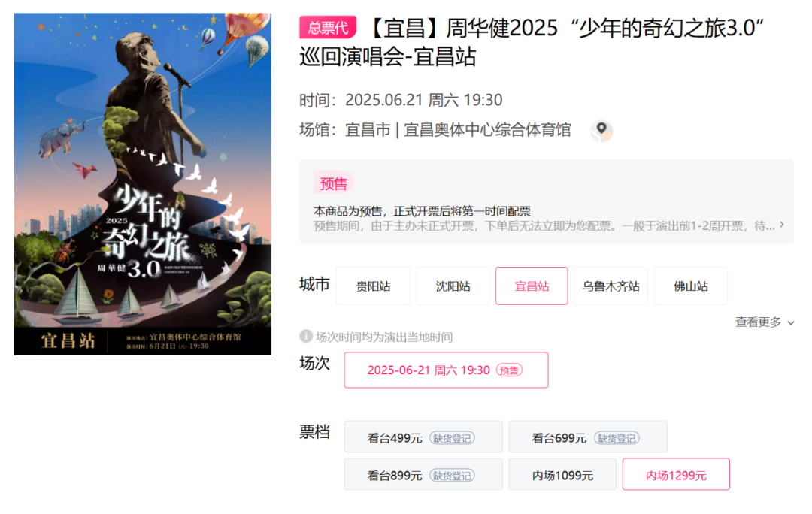Click 缺货登记 badge for 看台699元
Image resolution: width=812 pixels, height=514 pixels.
click(617, 438)
